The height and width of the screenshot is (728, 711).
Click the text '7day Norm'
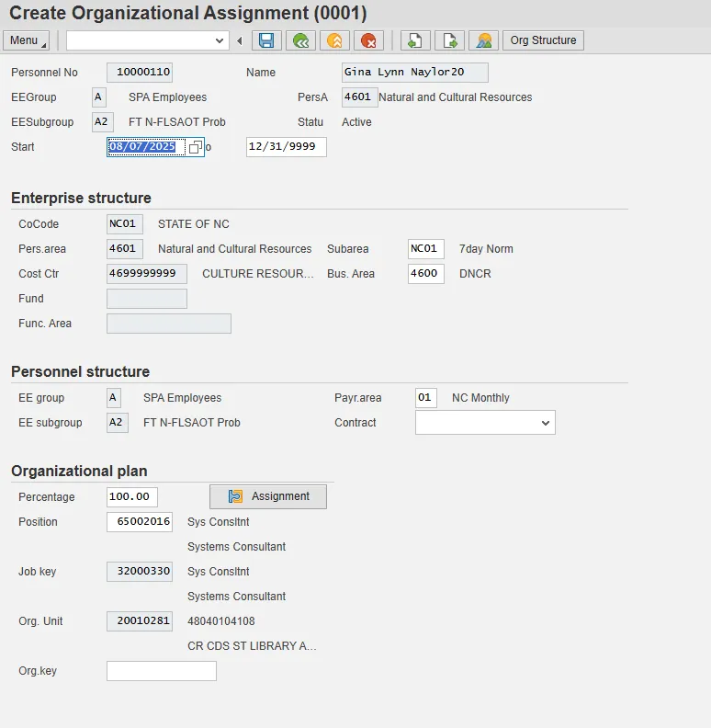pyautogui.click(x=486, y=249)
